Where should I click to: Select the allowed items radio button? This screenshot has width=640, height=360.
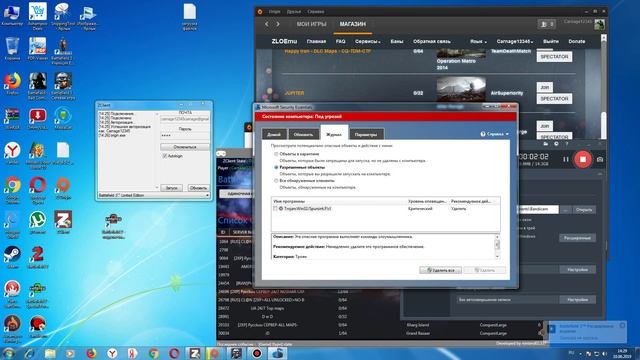(x=276, y=167)
